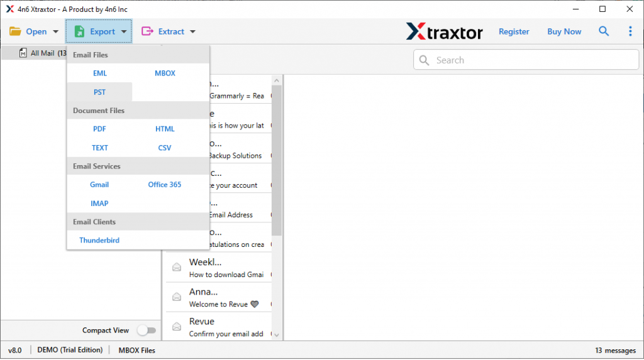Expand the Extract dropdown arrow
644x360 pixels.
tap(192, 31)
